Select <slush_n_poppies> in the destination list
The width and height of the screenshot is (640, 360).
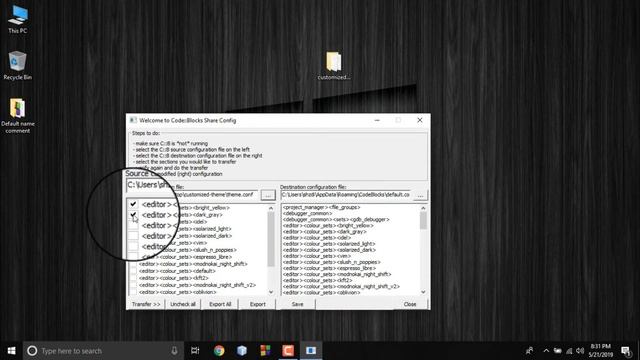pos(332,262)
